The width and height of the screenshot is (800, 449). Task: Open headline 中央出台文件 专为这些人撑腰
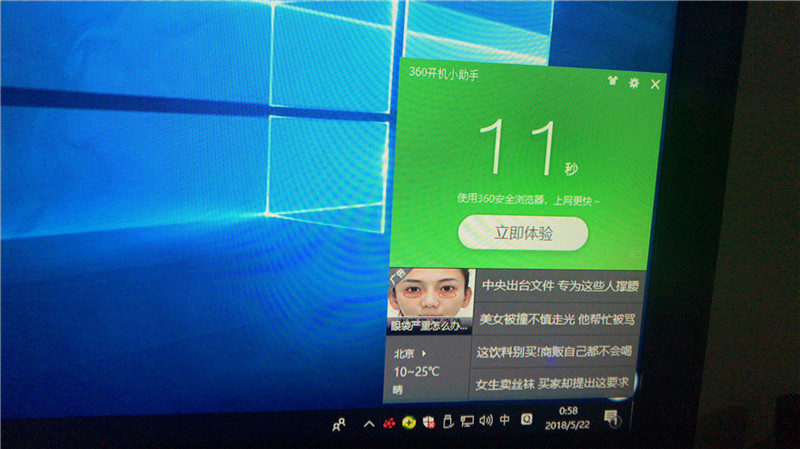pyautogui.click(x=560, y=286)
